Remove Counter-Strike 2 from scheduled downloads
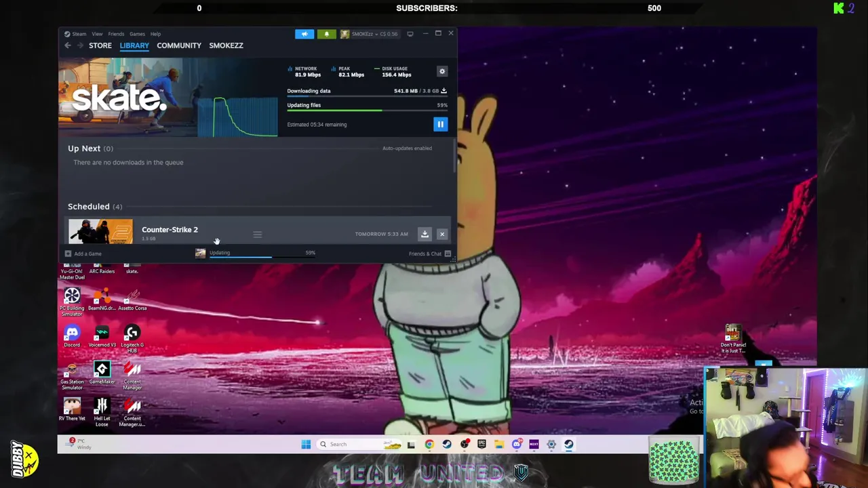This screenshot has height=488, width=868. click(442, 234)
